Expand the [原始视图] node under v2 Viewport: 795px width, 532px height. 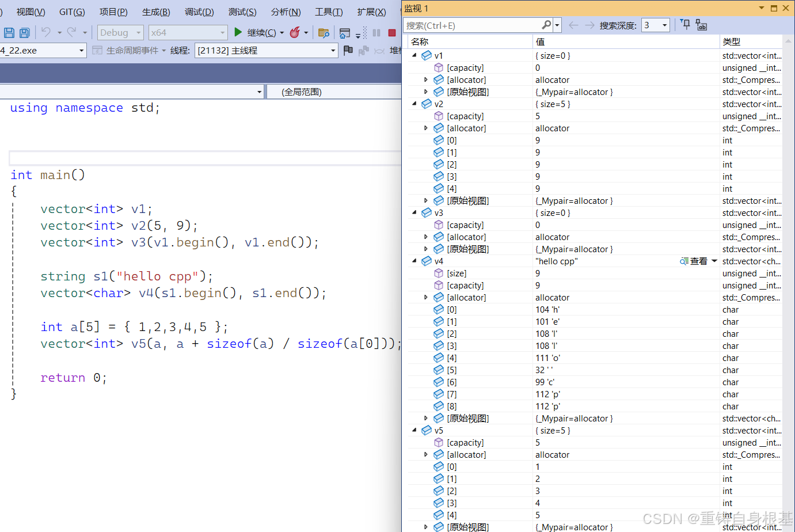point(426,200)
